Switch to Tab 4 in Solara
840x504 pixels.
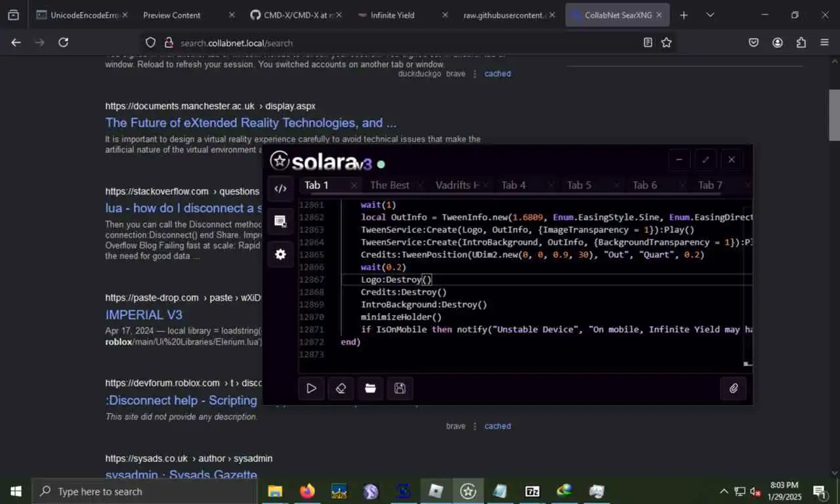coord(514,185)
